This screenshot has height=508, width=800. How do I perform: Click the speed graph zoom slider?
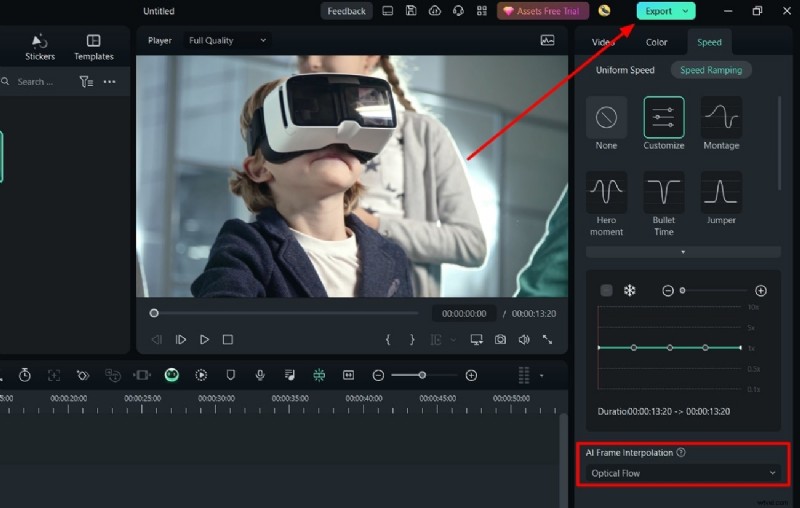pyautogui.click(x=714, y=291)
